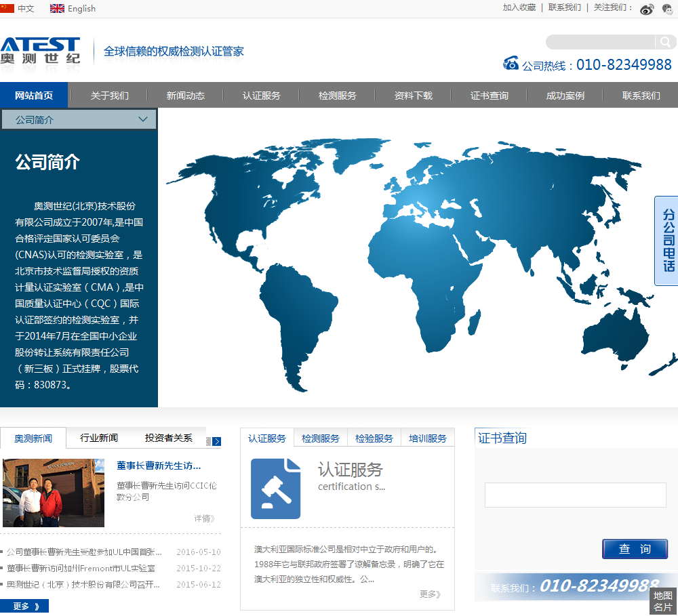Open 关于我们 nav item
The image size is (678, 616).
pos(109,95)
